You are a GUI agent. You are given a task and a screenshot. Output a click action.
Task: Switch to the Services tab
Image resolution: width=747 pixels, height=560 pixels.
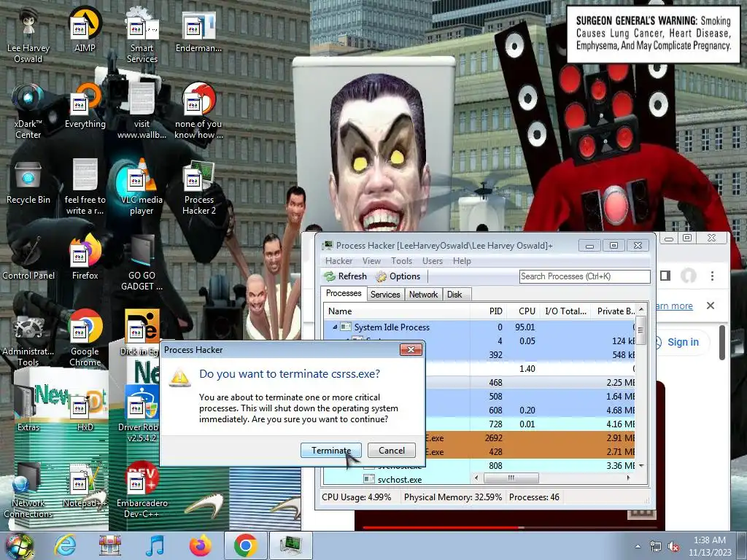point(385,295)
